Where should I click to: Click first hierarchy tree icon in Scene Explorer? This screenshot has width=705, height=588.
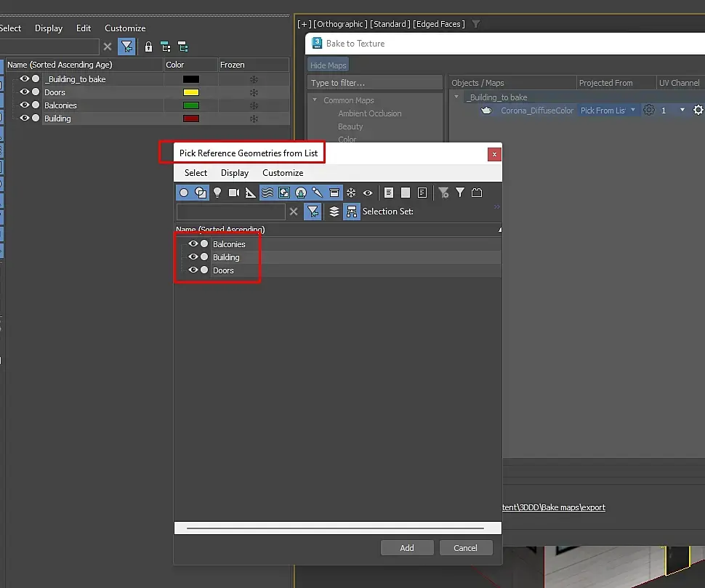click(x=166, y=47)
